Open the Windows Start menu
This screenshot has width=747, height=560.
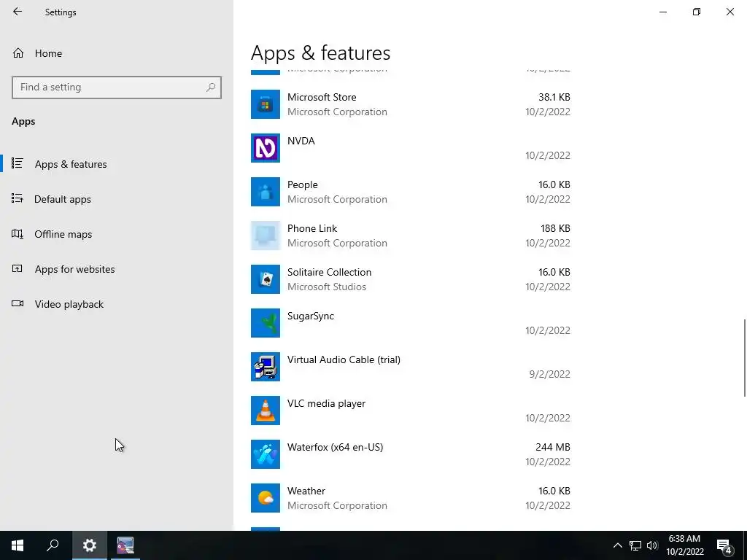pyautogui.click(x=18, y=545)
